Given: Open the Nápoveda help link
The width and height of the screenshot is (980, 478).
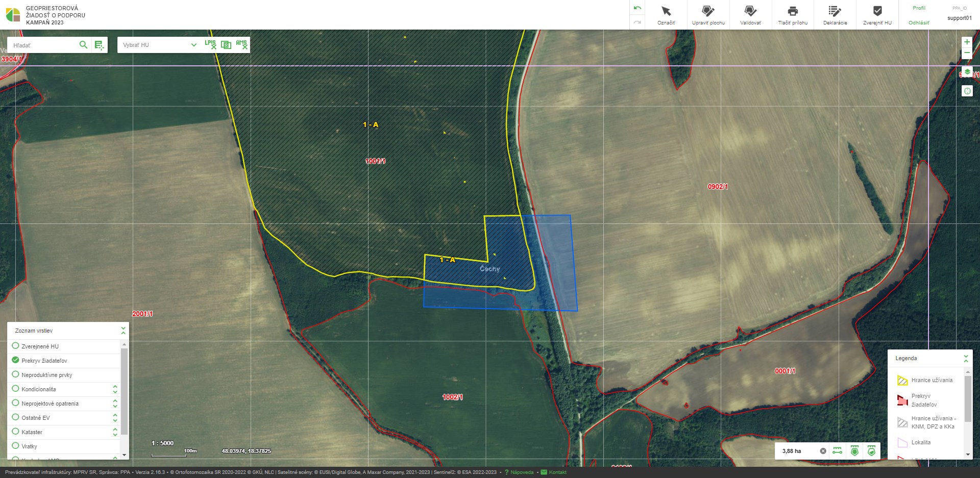Looking at the screenshot, I should [x=519, y=472].
